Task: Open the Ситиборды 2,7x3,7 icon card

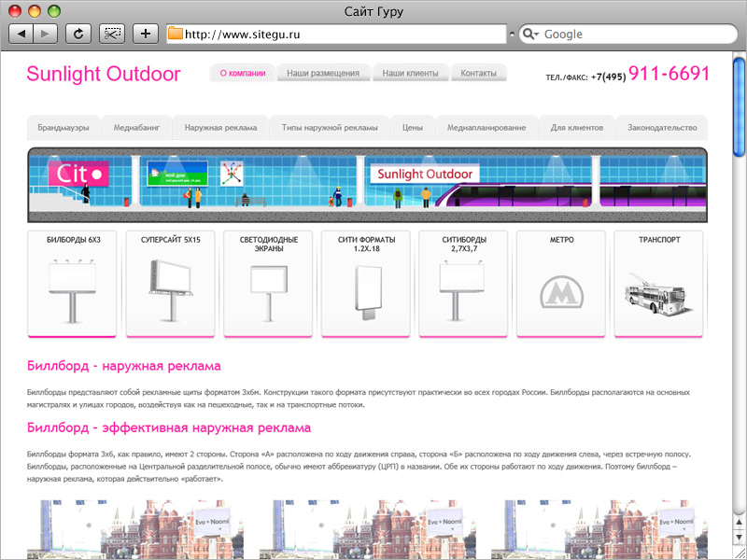Action: (x=463, y=285)
